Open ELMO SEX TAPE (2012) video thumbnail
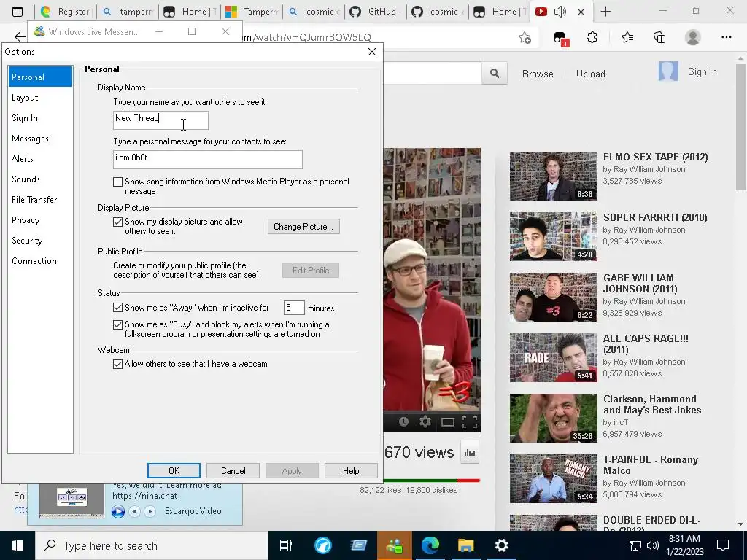Viewport: 747px width, 560px height. [x=553, y=176]
